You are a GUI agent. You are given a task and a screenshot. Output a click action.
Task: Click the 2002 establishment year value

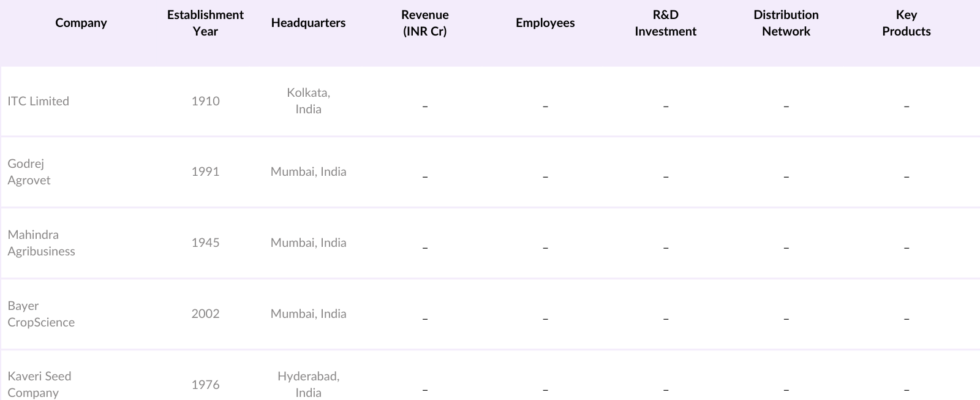coord(205,314)
